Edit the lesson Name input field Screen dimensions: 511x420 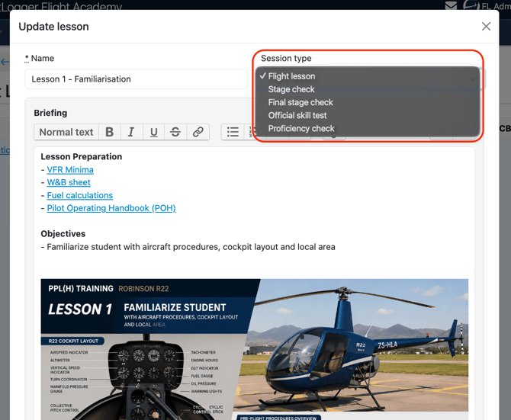click(x=137, y=79)
